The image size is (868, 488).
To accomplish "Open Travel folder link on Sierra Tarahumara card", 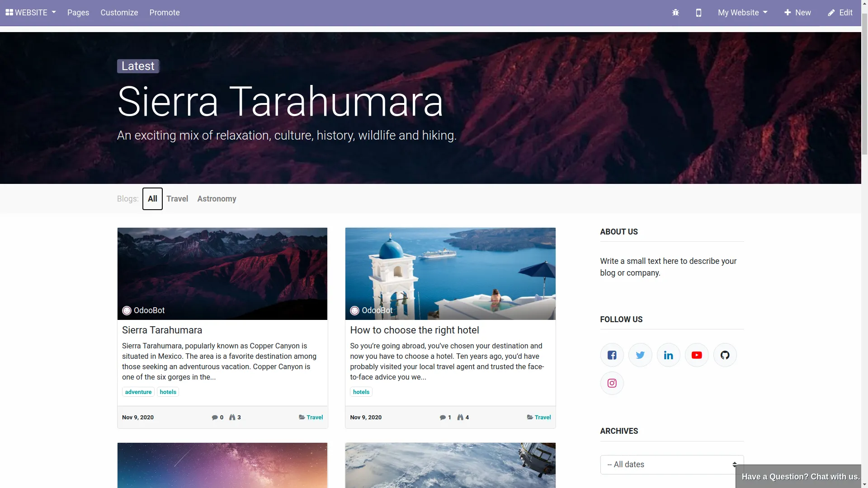I will click(315, 418).
